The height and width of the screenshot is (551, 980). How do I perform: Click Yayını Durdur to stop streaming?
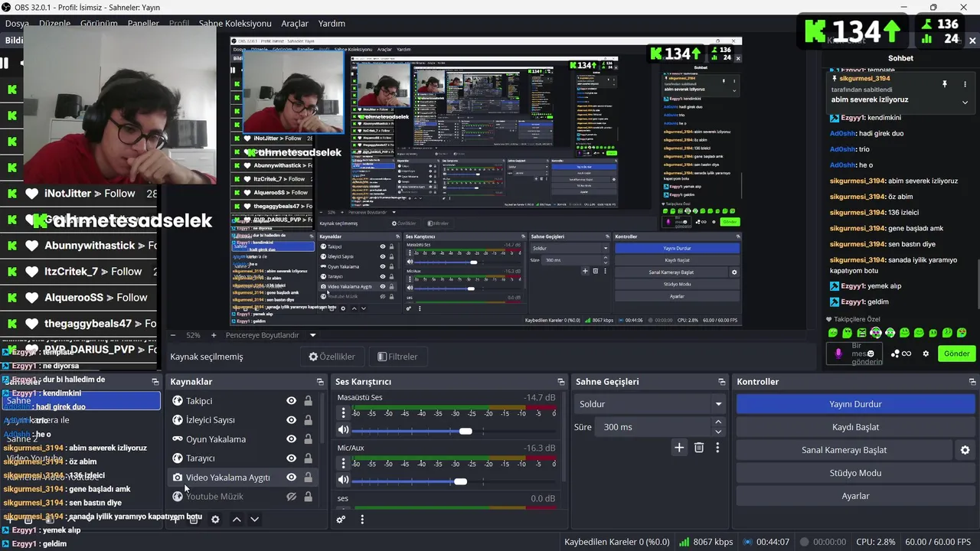(855, 404)
